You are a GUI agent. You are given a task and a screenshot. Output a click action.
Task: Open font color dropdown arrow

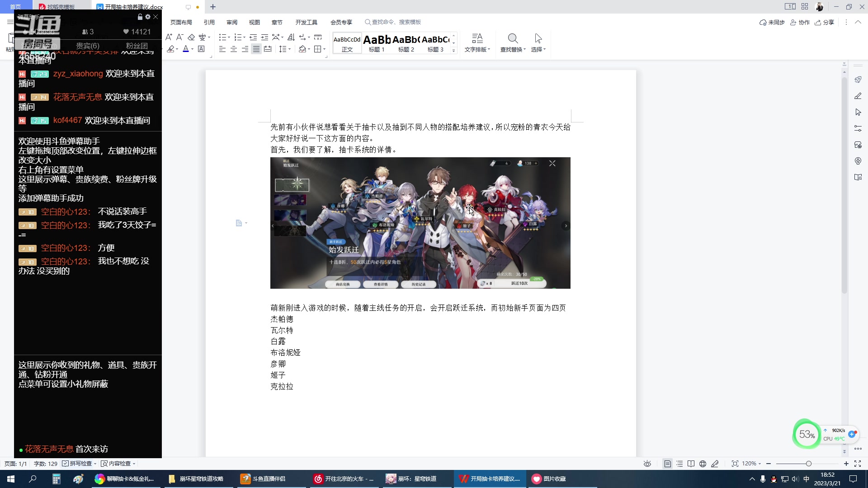click(x=192, y=49)
